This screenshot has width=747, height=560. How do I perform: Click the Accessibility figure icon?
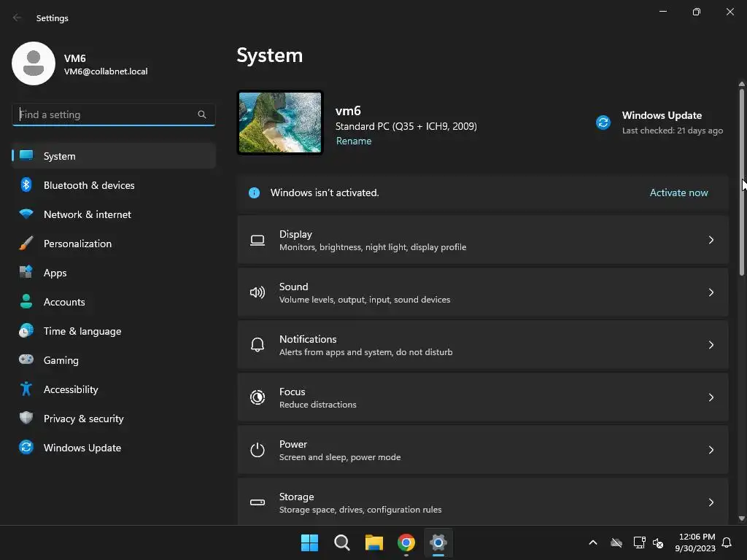(x=26, y=389)
